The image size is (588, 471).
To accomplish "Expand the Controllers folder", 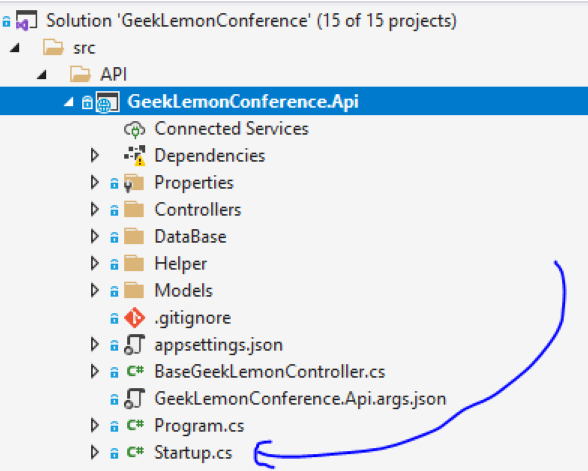I will coord(95,210).
